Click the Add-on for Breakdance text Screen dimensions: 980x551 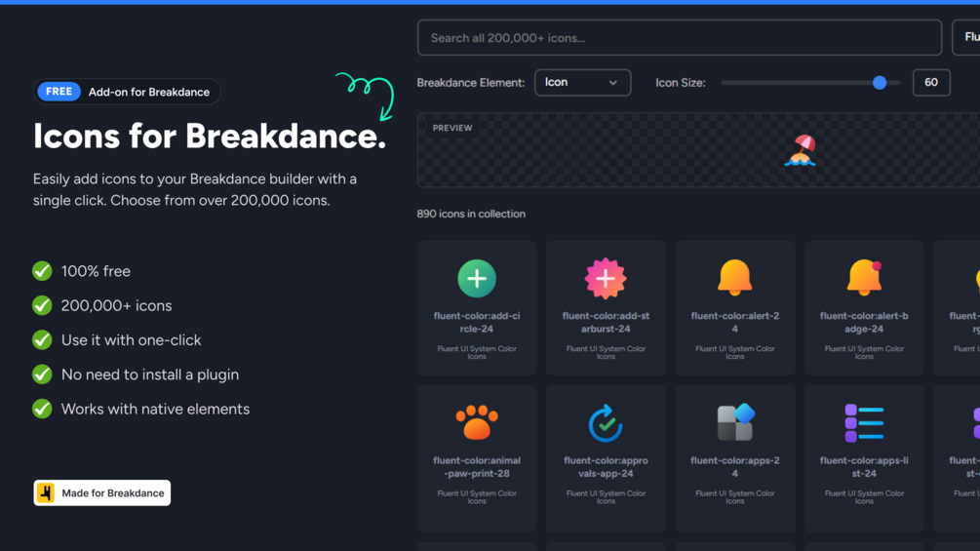tap(149, 92)
